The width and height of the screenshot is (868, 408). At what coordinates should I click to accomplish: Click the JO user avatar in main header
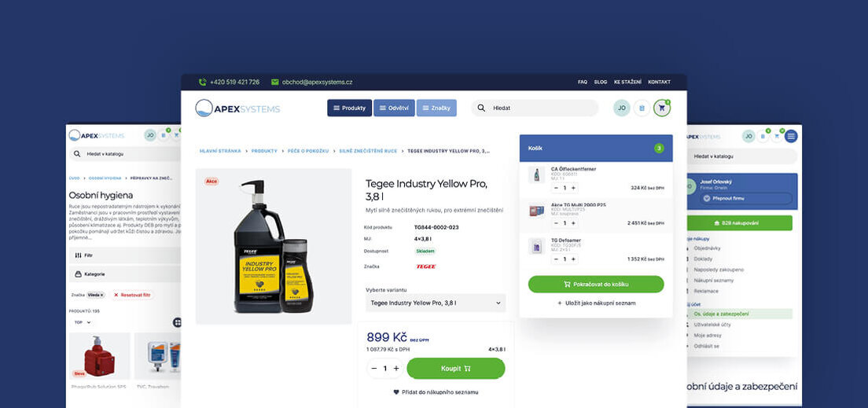[621, 108]
